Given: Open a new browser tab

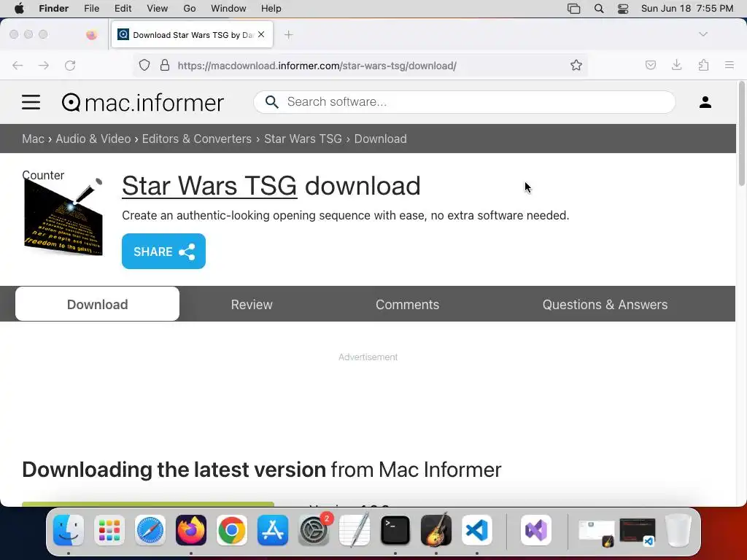Looking at the screenshot, I should point(288,35).
